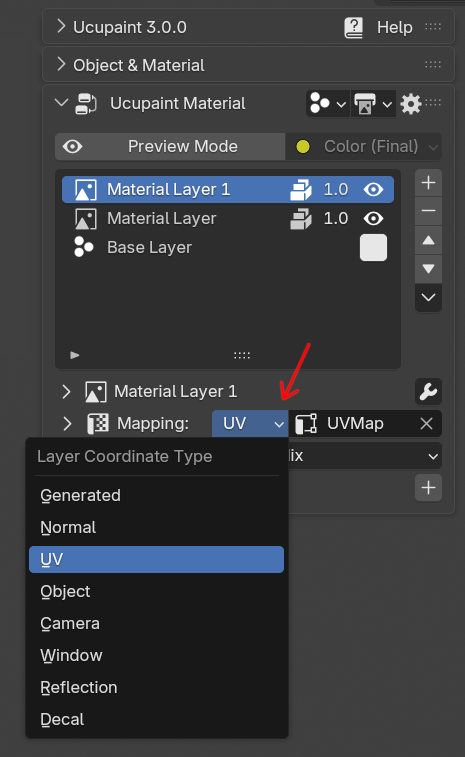This screenshot has height=757, width=465.
Task: Hide Material Layer with eye icon
Action: [x=373, y=218]
